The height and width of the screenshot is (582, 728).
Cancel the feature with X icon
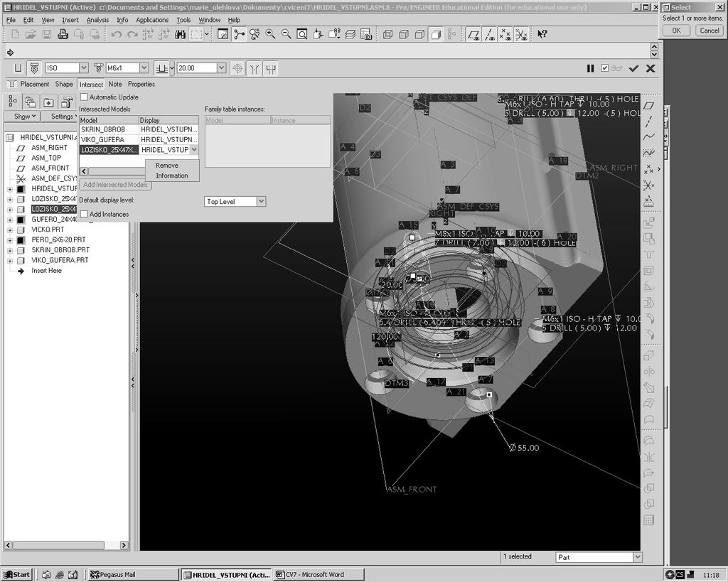[651, 68]
